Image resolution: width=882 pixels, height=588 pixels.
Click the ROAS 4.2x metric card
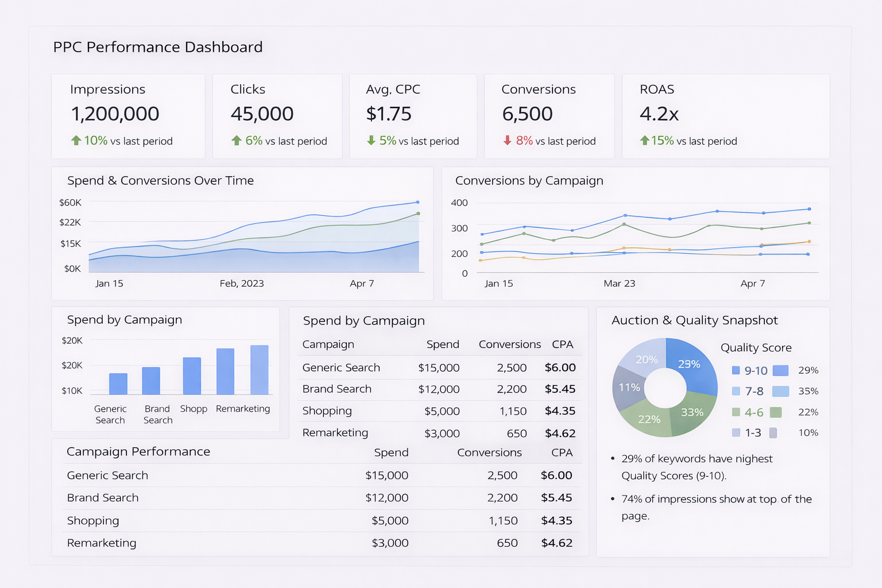(726, 116)
